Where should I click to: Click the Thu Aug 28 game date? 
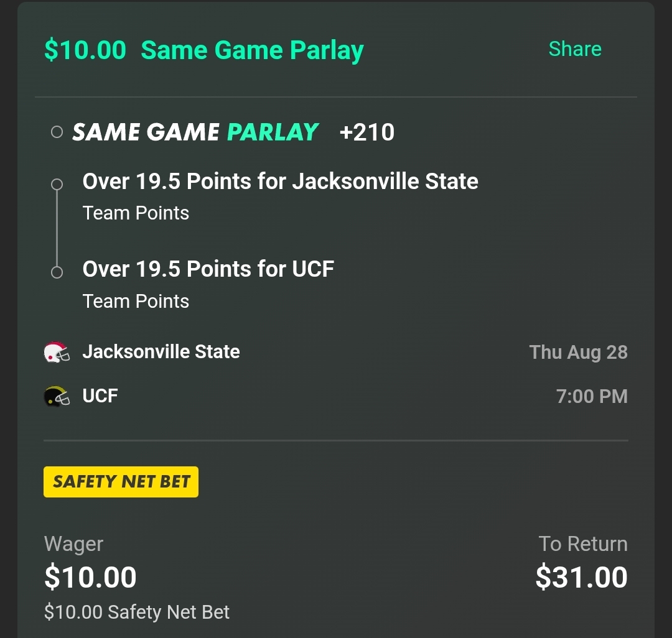(579, 353)
